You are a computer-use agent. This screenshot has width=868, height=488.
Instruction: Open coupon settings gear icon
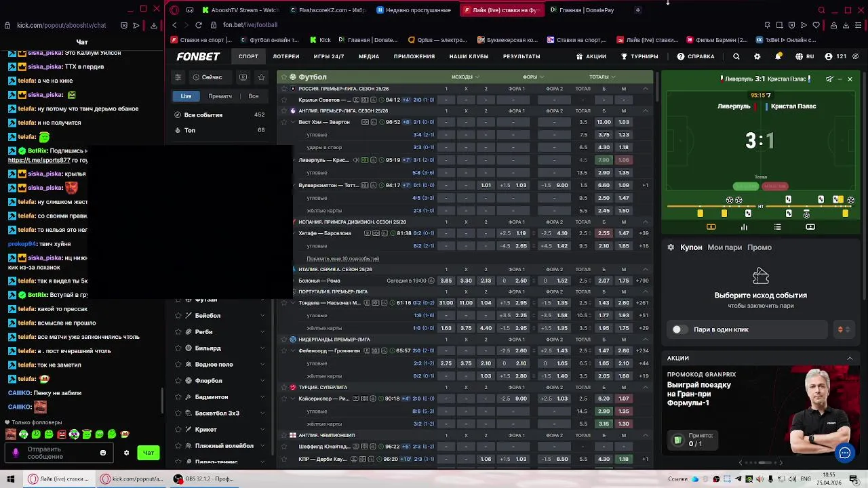coord(671,247)
